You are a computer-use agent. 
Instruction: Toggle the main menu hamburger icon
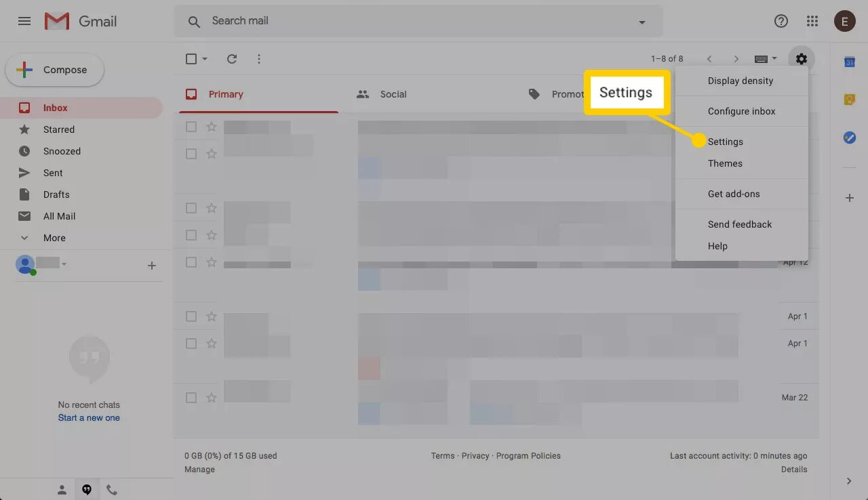24,21
